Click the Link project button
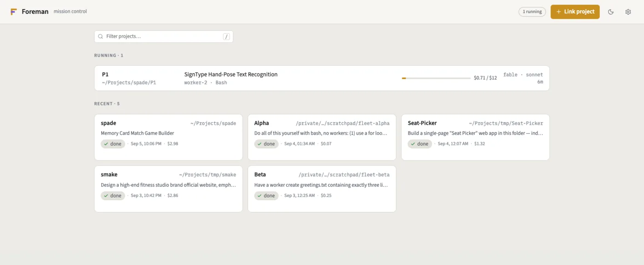644x265 pixels. tap(575, 12)
